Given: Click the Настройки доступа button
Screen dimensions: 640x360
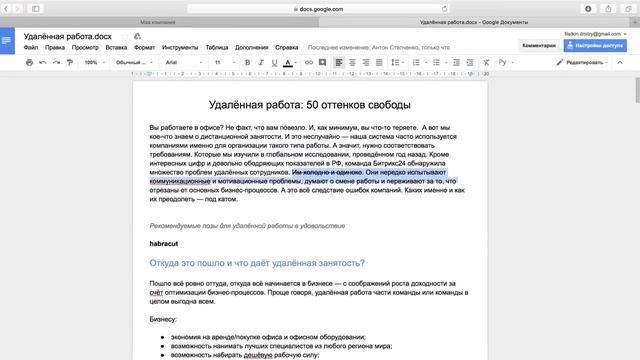Looking at the screenshot, I should [x=595, y=46].
